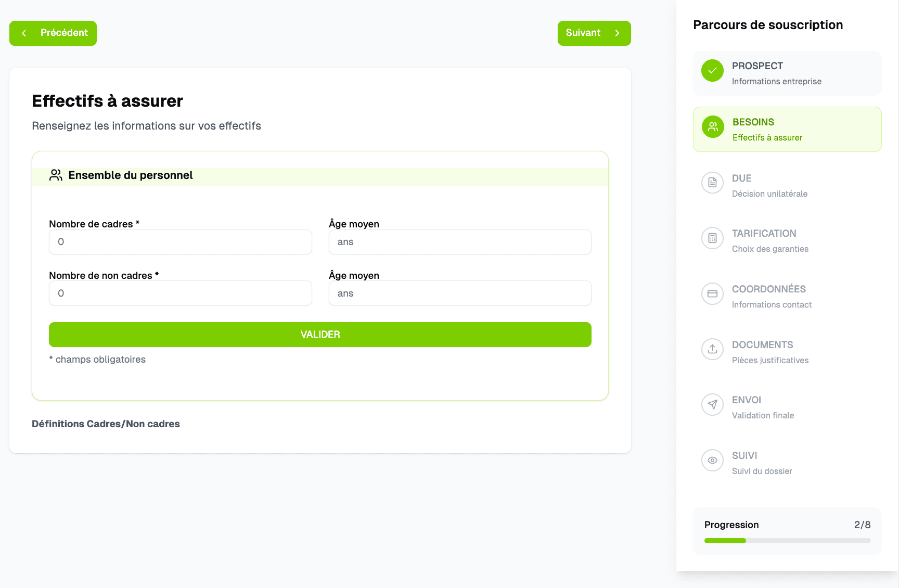Select the ENVOI Validation finale step

coord(763,407)
